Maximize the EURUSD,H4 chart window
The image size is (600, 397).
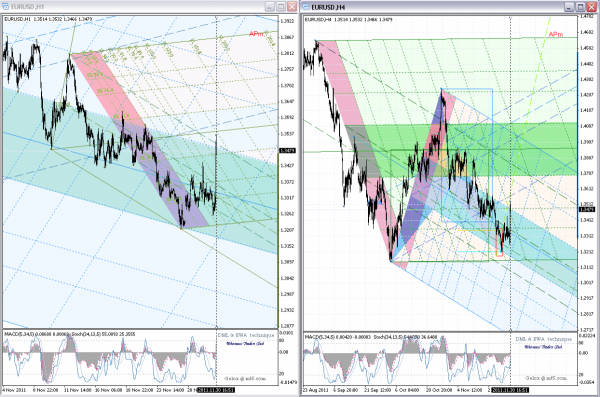tap(580, 7)
